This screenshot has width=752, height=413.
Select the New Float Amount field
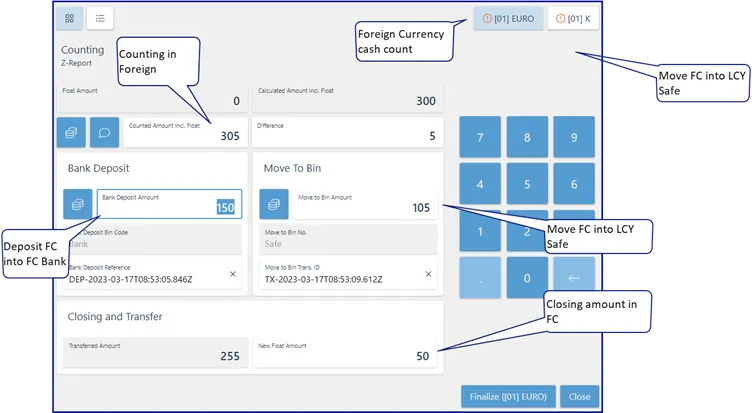(x=345, y=353)
